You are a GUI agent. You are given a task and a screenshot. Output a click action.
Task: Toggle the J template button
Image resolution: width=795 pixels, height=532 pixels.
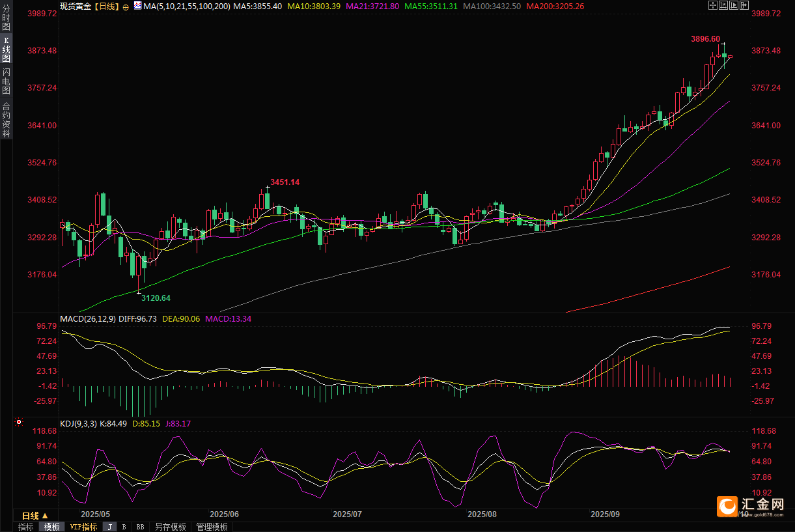click(x=109, y=527)
